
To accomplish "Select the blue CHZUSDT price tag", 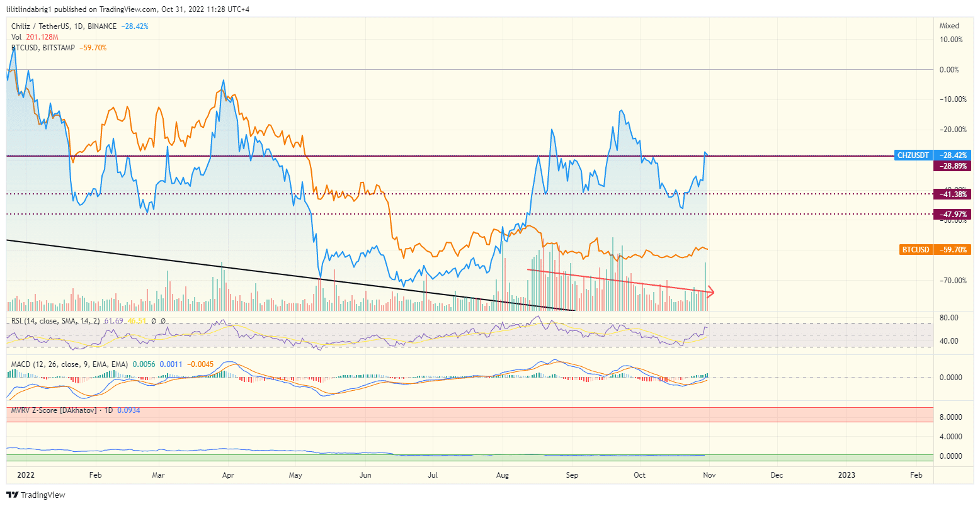I will tap(913, 155).
